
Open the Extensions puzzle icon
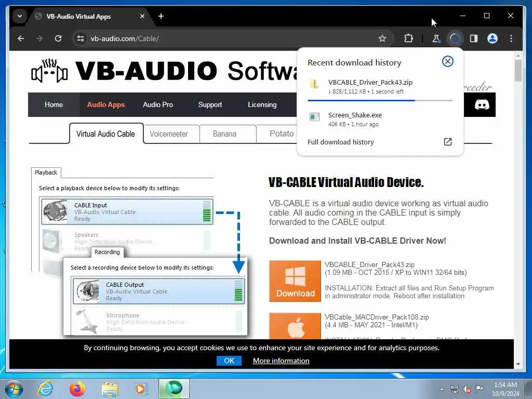coord(408,38)
